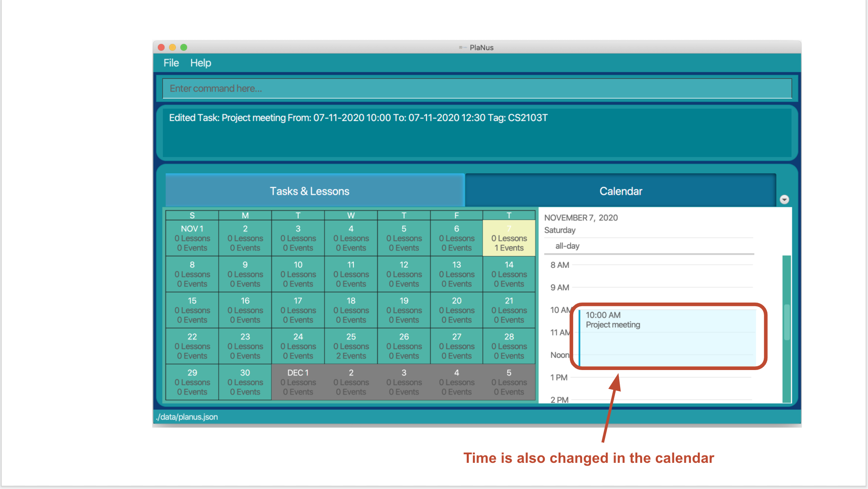This screenshot has height=489, width=868.
Task: Click the command input field
Action: (x=477, y=88)
